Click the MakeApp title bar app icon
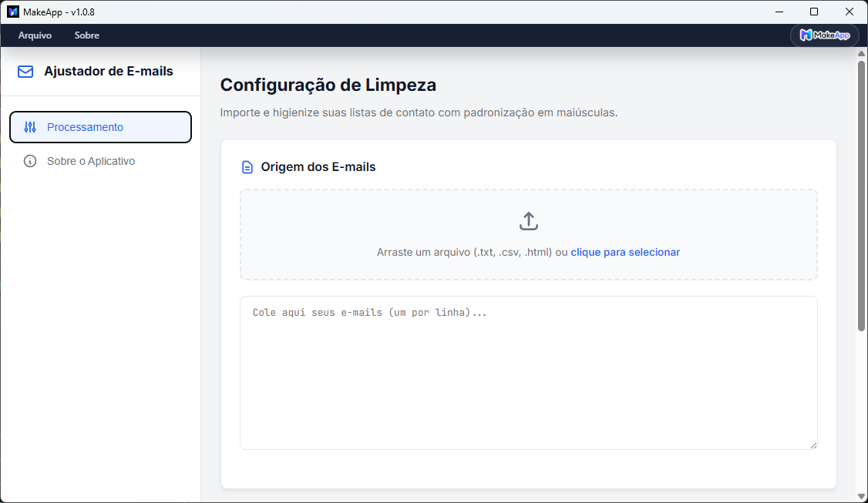Screen dimensions: 868x503 [13, 12]
